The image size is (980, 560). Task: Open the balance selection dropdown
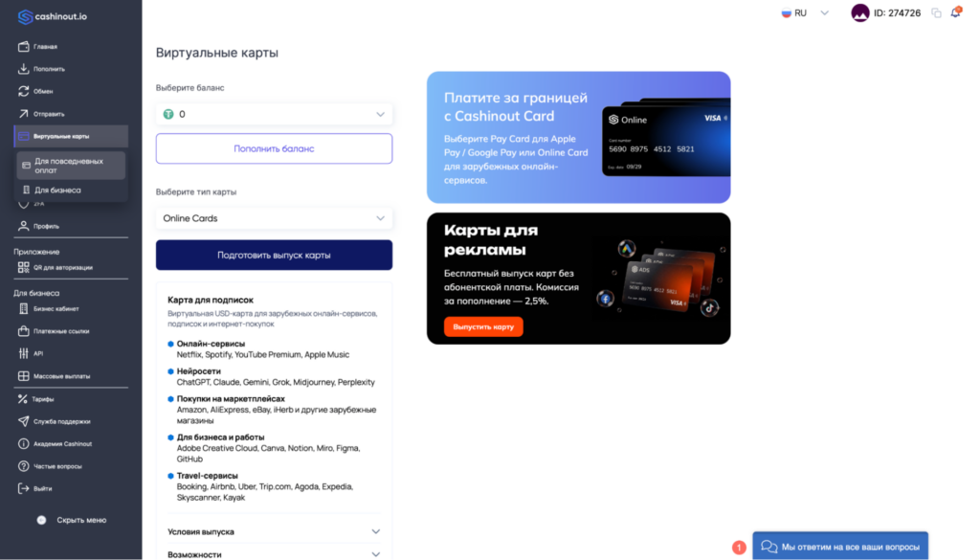(274, 114)
